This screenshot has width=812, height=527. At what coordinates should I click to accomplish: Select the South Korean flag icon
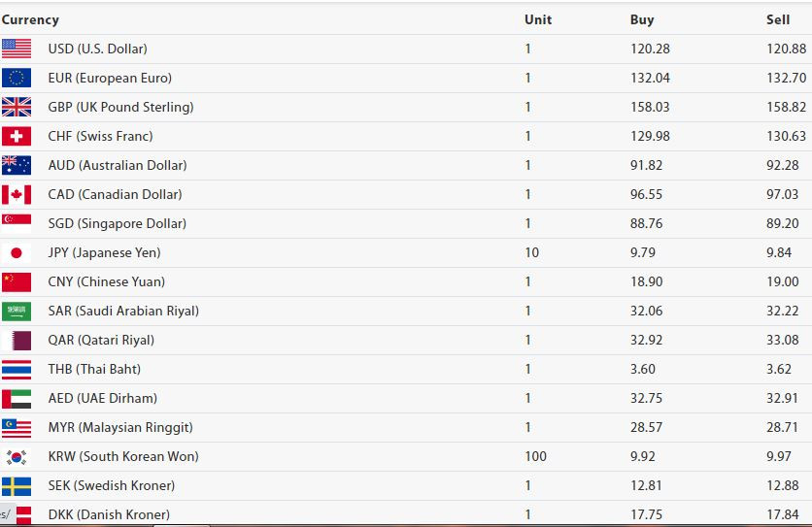(17, 456)
